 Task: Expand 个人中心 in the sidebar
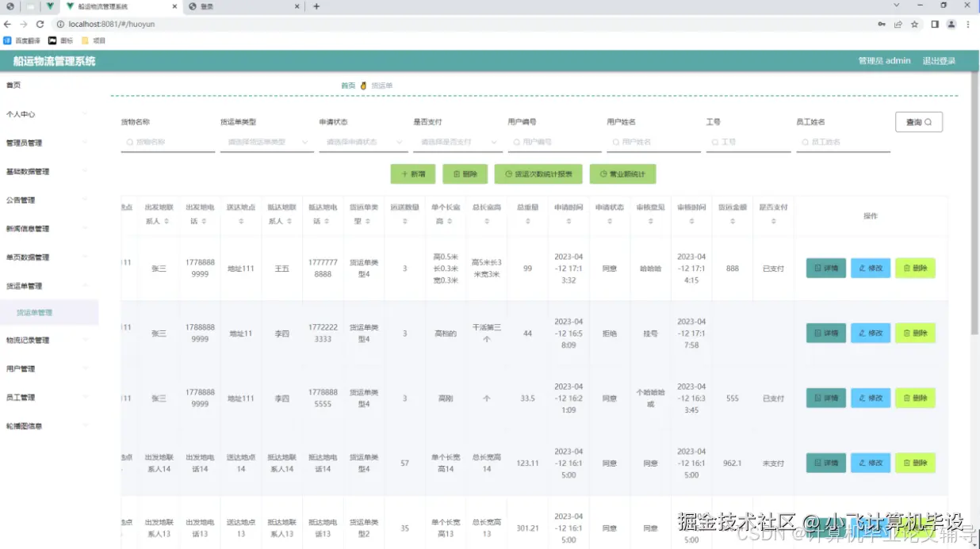click(49, 114)
